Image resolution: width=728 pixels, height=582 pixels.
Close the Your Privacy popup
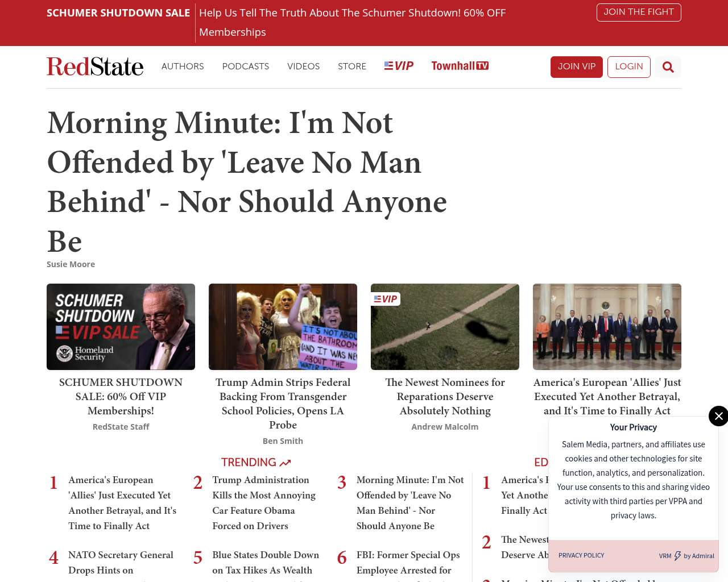pyautogui.click(x=718, y=416)
